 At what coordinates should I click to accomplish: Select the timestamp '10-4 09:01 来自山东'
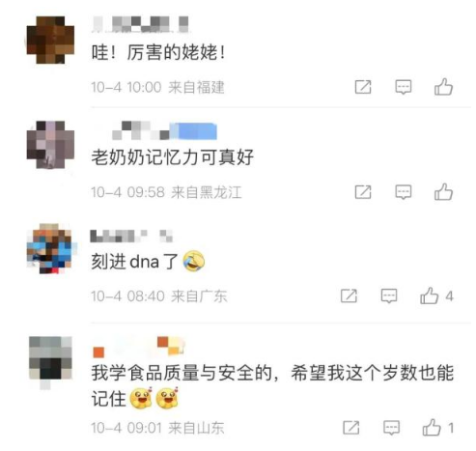[157, 428]
